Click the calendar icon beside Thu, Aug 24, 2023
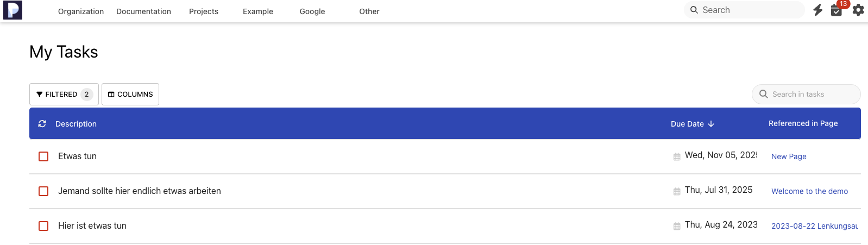 pos(677,227)
